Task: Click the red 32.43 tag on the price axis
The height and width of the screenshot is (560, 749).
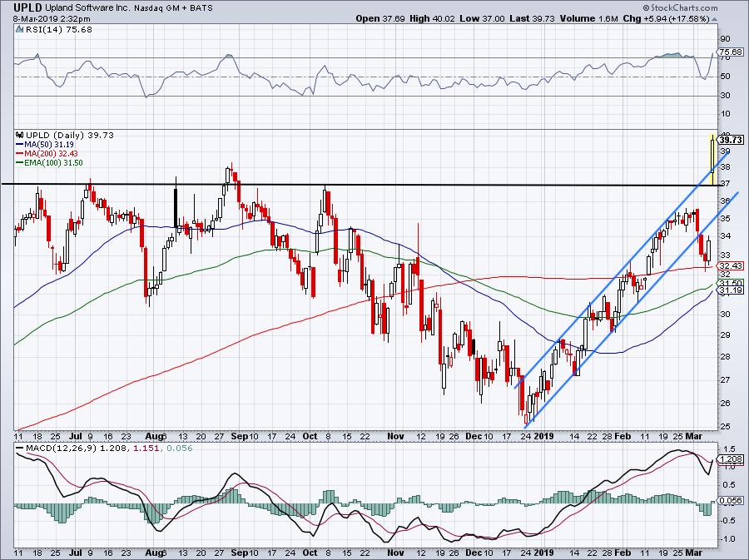Action: pos(731,266)
